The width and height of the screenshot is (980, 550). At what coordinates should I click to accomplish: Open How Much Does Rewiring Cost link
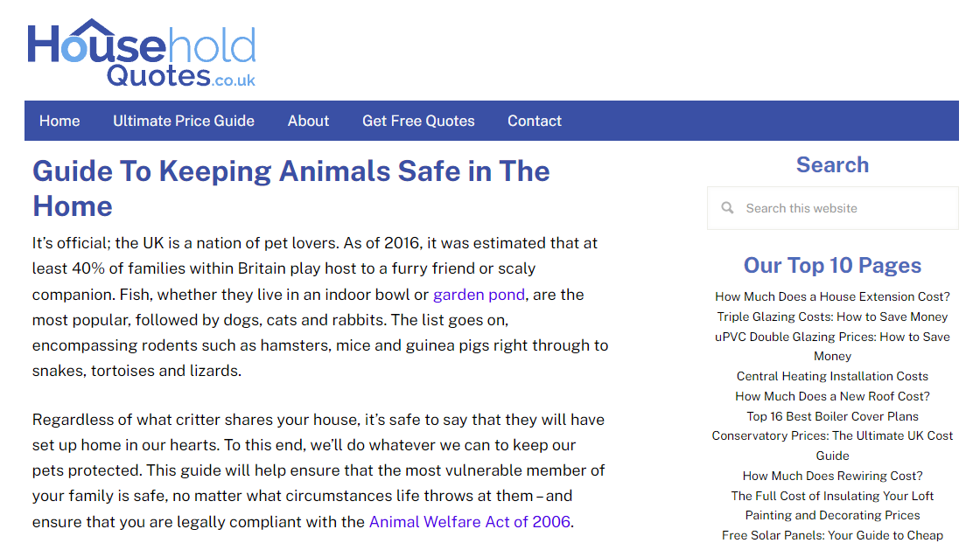[832, 476]
